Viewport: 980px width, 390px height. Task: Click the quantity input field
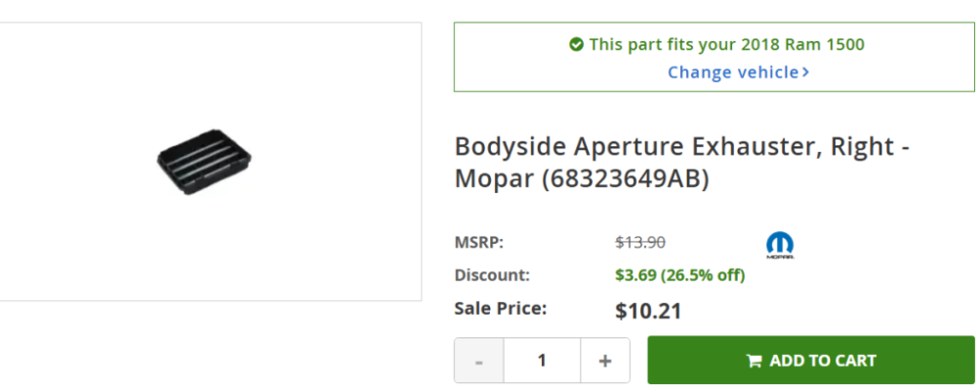(542, 361)
